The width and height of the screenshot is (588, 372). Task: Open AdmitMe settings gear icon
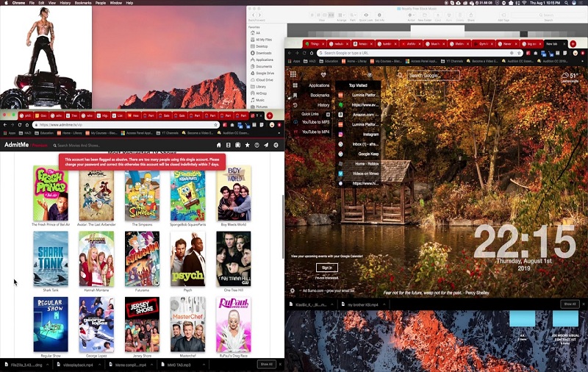point(276,145)
